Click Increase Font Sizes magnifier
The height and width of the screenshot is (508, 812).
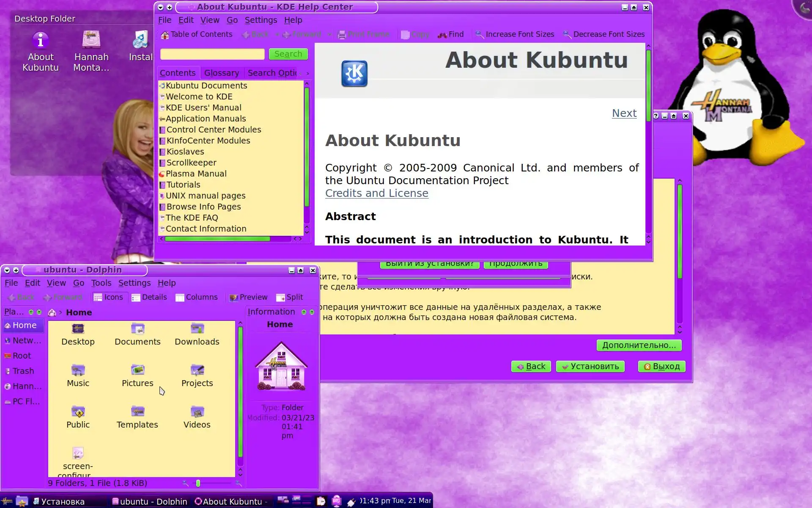479,34
